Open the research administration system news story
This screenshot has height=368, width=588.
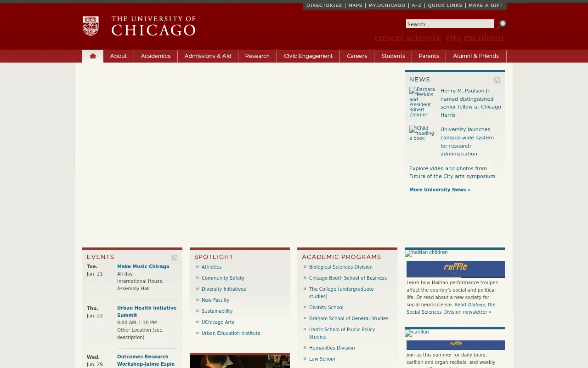click(467, 142)
